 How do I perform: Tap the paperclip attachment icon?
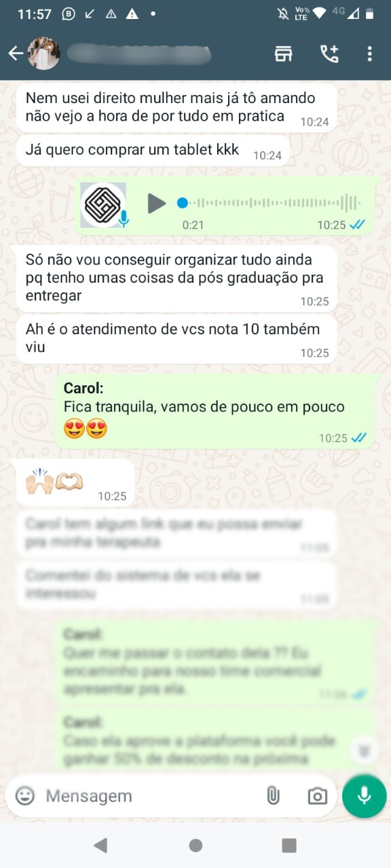pyautogui.click(x=273, y=795)
